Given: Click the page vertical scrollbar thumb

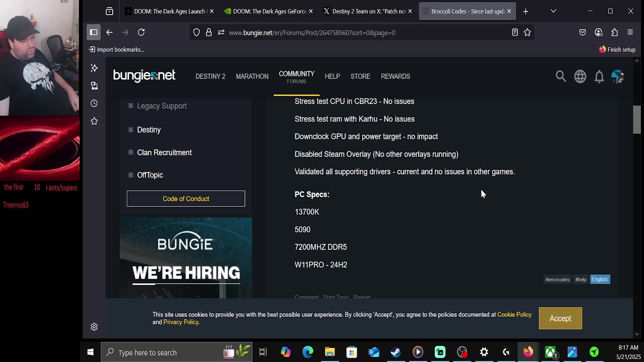Looking at the screenshot, I should pyautogui.click(x=637, y=120).
